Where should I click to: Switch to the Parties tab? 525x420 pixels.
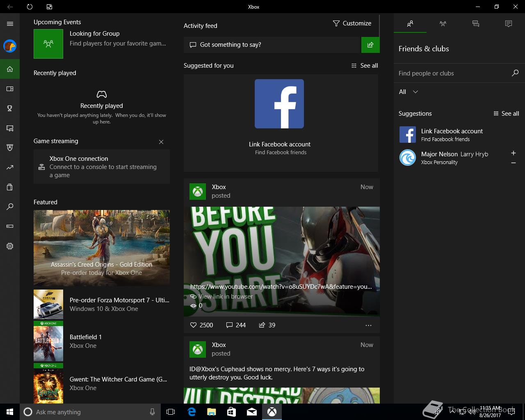click(x=443, y=24)
